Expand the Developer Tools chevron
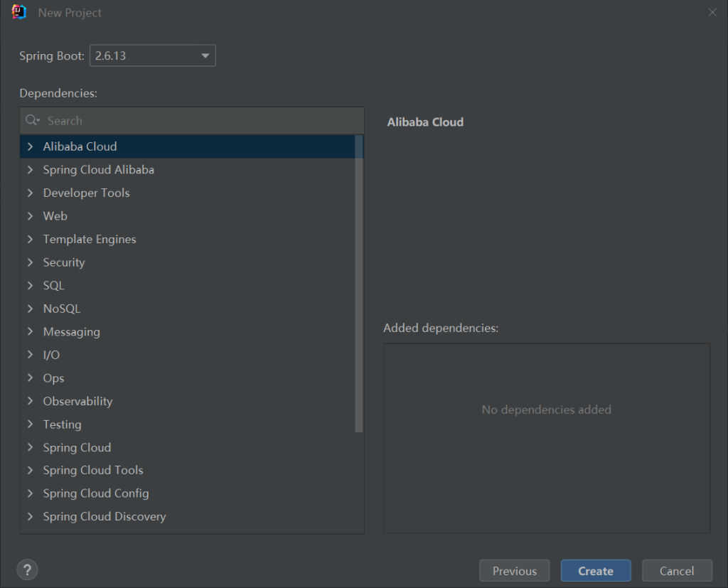 tap(30, 193)
